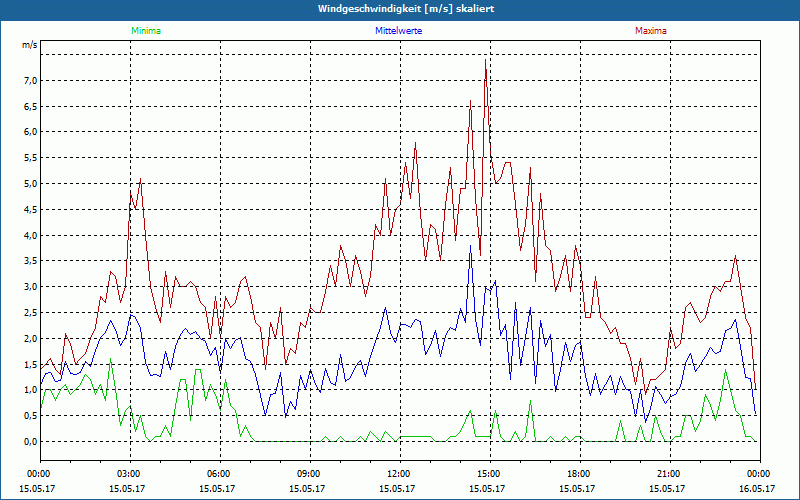The image size is (800, 500).
Task: Click the 21:00 time axis label
Action: [668, 474]
